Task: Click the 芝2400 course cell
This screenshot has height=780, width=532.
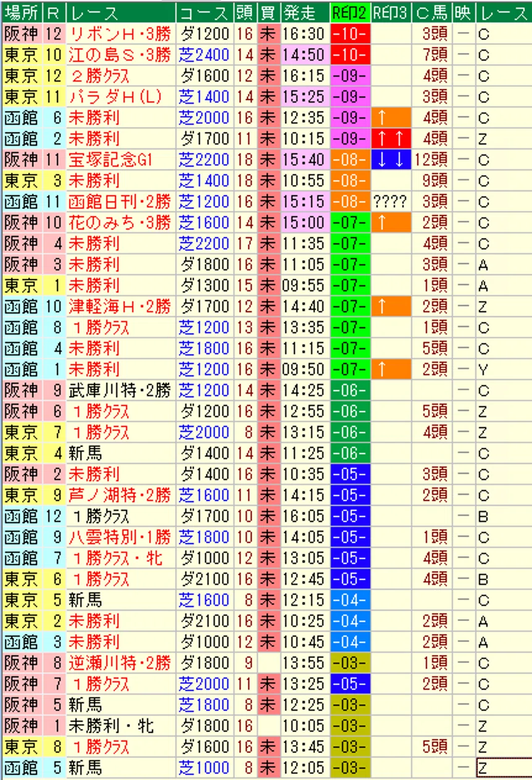Action: pyautogui.click(x=204, y=55)
